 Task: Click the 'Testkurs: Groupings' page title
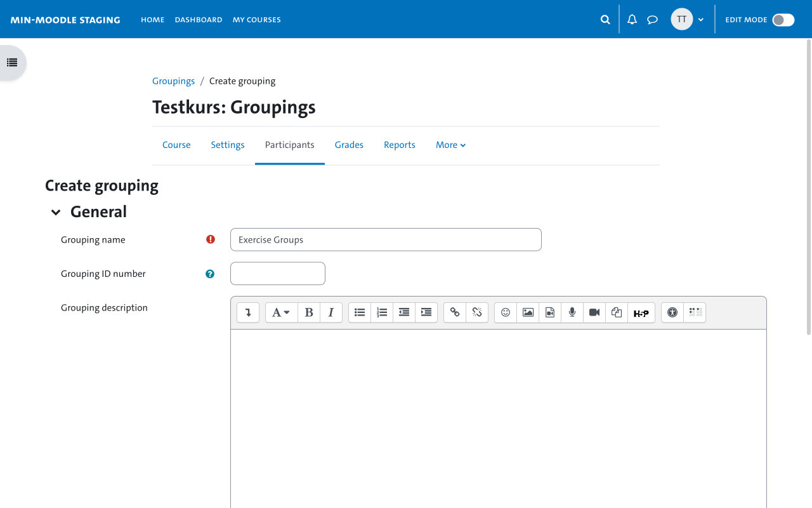(234, 107)
